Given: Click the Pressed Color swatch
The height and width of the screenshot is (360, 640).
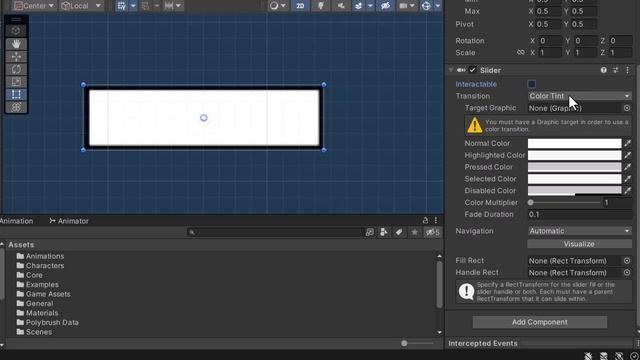Looking at the screenshot, I should point(574,167).
